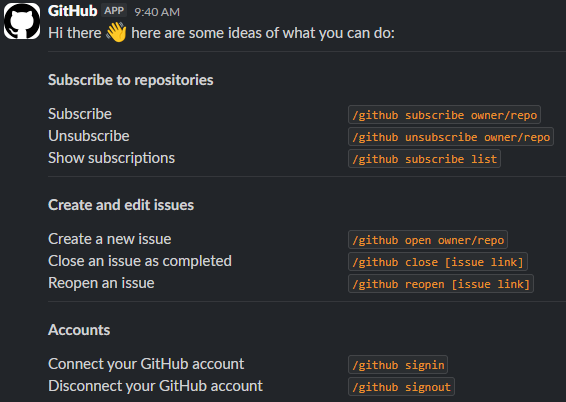Click the waving hand emoji
This screenshot has width=566, height=402.
tap(116, 32)
